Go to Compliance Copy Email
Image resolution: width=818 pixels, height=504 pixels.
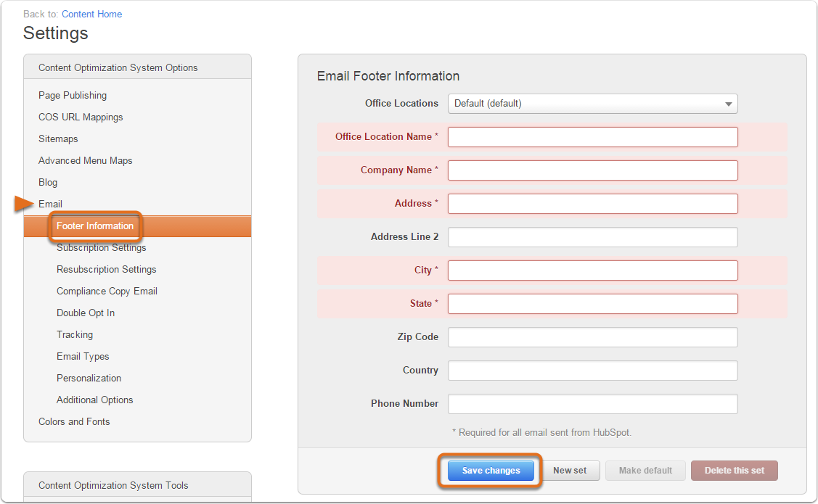(107, 292)
